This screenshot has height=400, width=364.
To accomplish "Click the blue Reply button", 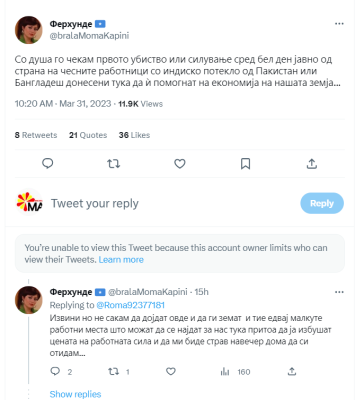I will [322, 203].
